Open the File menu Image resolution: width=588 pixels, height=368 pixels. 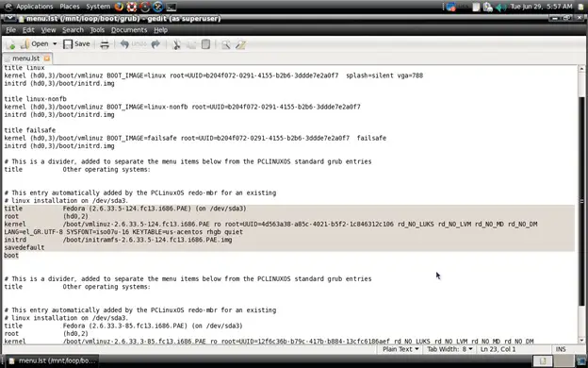point(10,30)
